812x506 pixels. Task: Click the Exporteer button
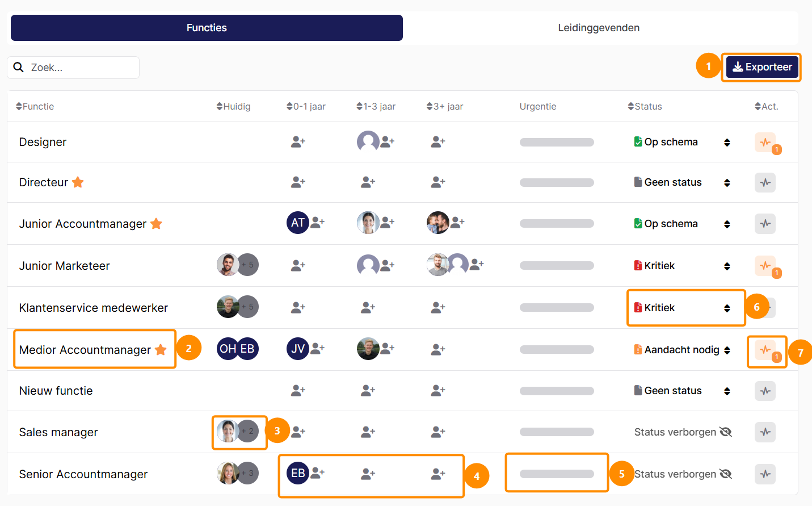click(762, 67)
